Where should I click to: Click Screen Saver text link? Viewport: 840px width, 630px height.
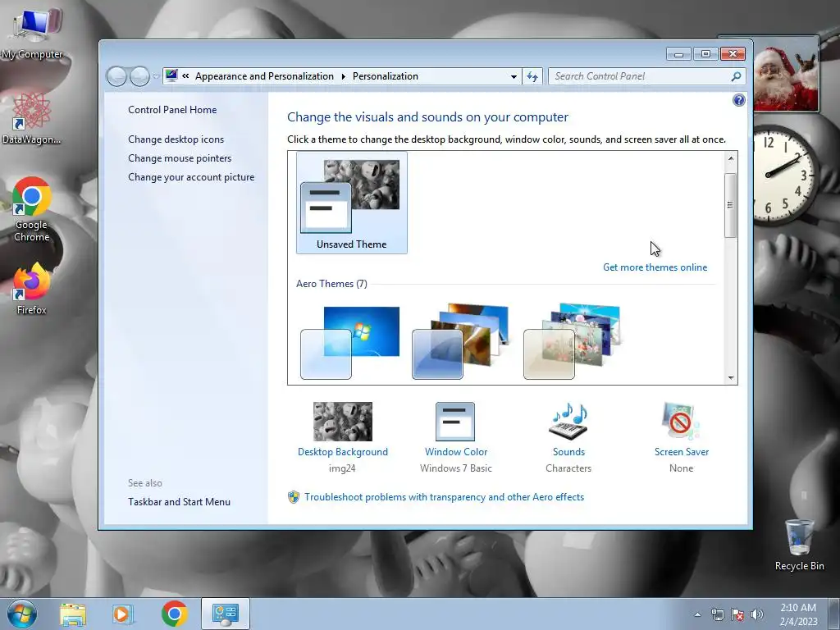[x=681, y=452]
